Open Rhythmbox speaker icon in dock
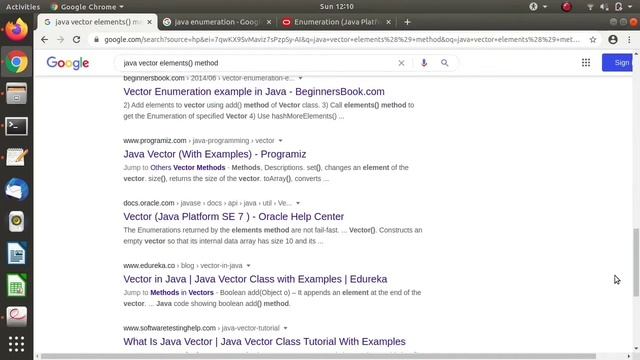Screen dimensions: 640x360 (16, 222)
